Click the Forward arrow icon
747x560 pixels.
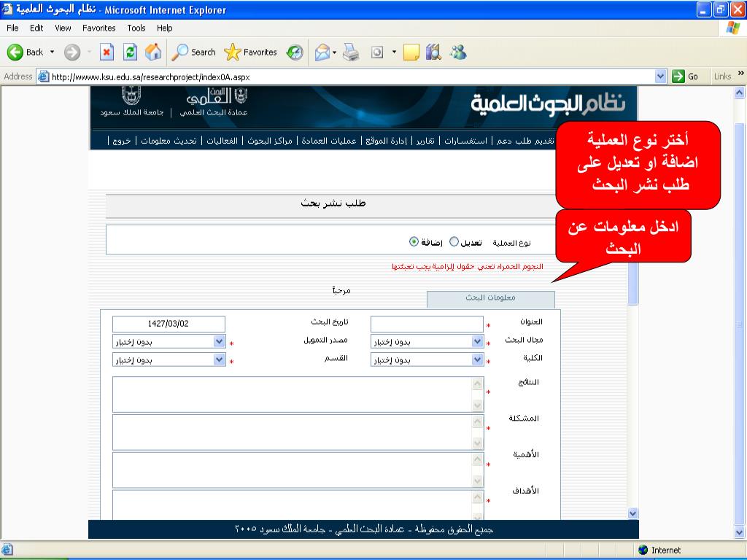coord(72,52)
